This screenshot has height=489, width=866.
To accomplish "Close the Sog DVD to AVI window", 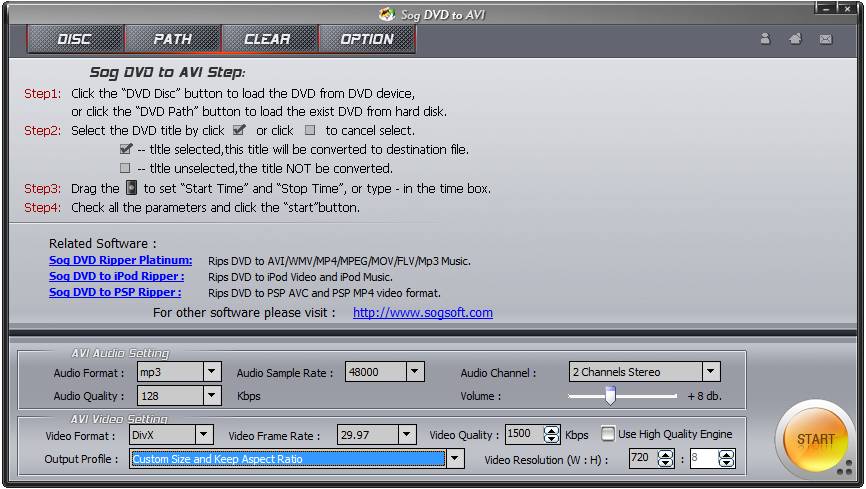I will click(847, 8).
